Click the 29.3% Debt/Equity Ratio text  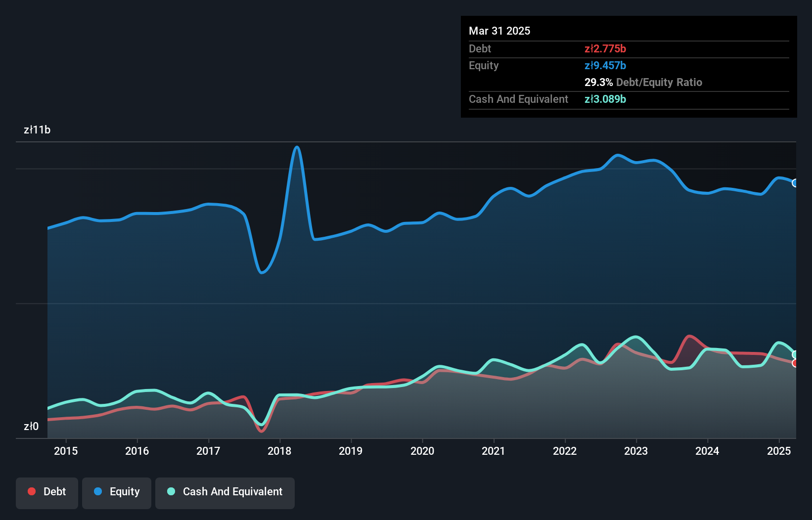pos(643,82)
